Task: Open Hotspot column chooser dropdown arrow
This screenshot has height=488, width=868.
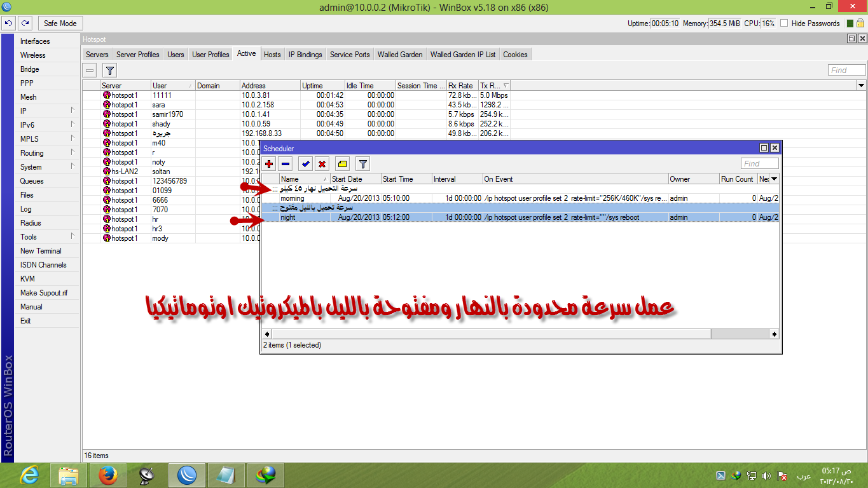Action: [861, 86]
